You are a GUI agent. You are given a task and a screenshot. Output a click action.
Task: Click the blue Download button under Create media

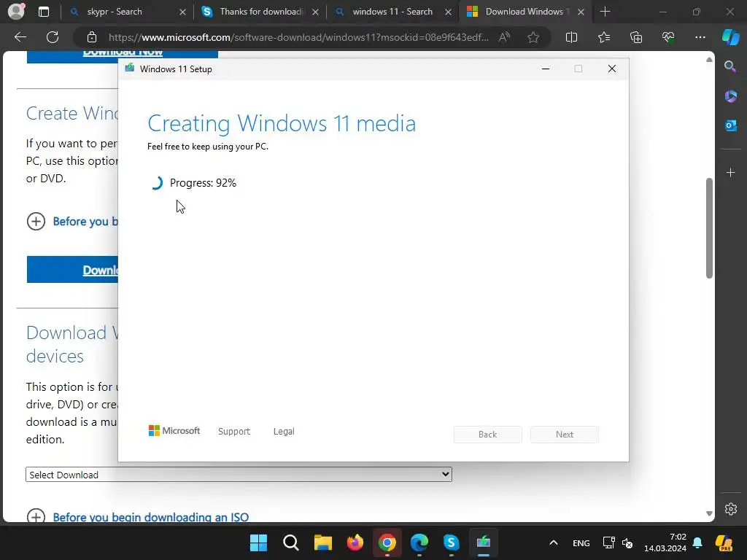[x=72, y=270]
